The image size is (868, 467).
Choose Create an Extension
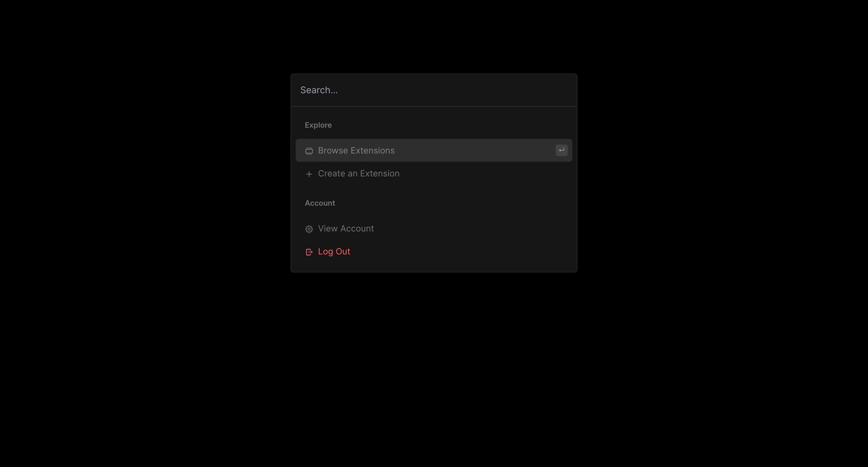[434, 173]
